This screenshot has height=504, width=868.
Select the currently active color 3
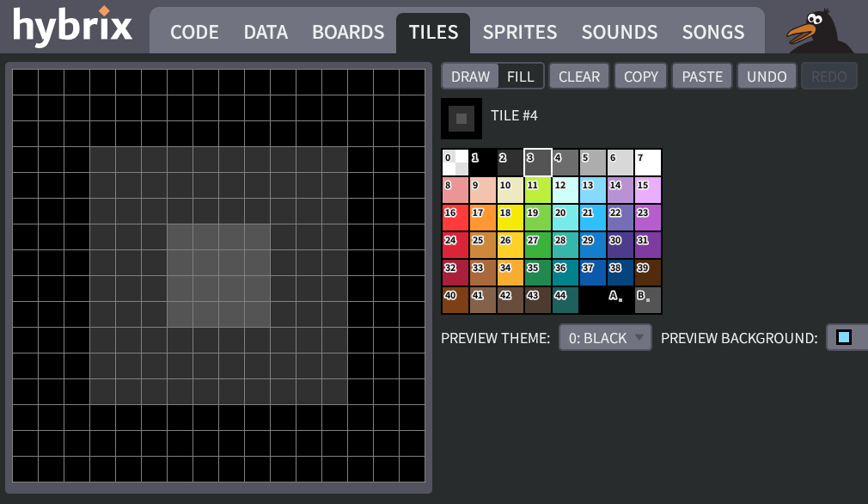[537, 162]
